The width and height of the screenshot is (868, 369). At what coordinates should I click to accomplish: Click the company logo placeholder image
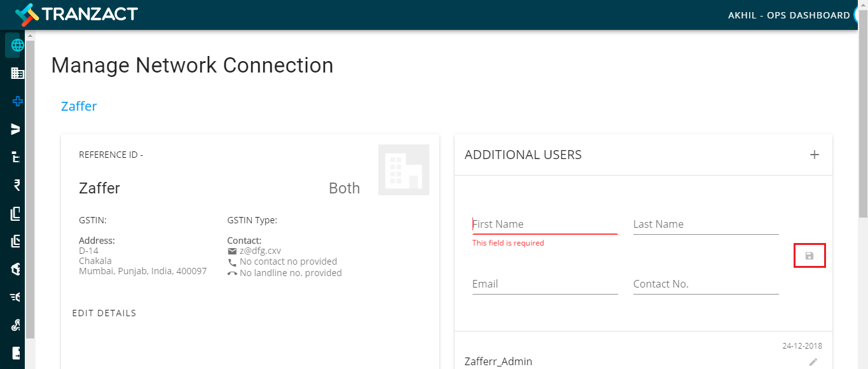(404, 170)
